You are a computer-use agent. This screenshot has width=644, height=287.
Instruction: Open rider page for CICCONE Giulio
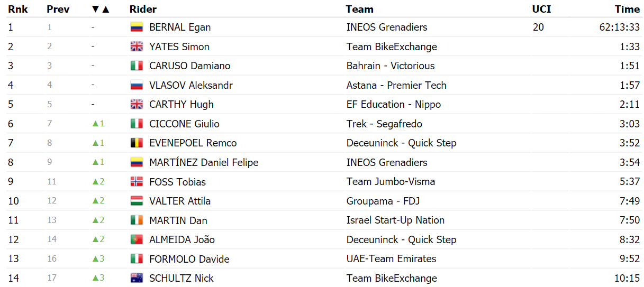coord(184,124)
